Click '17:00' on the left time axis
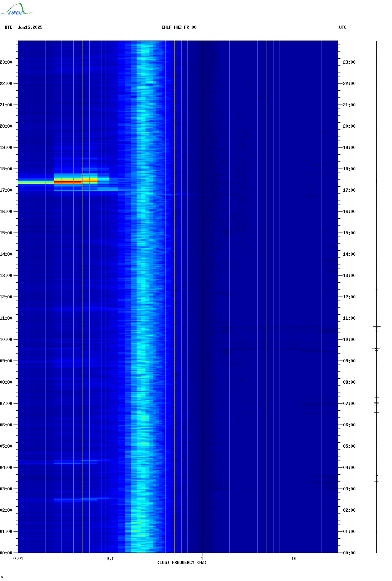This screenshot has width=392, height=581. (6, 190)
